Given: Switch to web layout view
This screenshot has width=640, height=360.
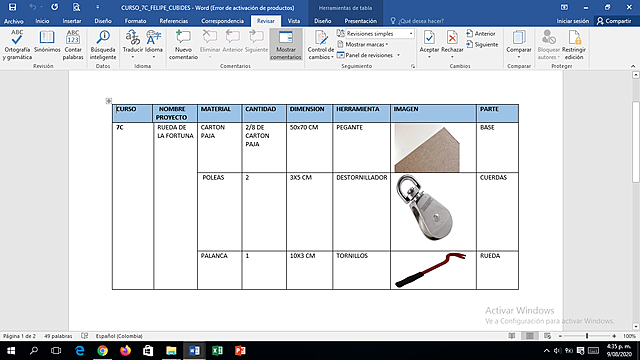Looking at the screenshot, I should pos(547,336).
